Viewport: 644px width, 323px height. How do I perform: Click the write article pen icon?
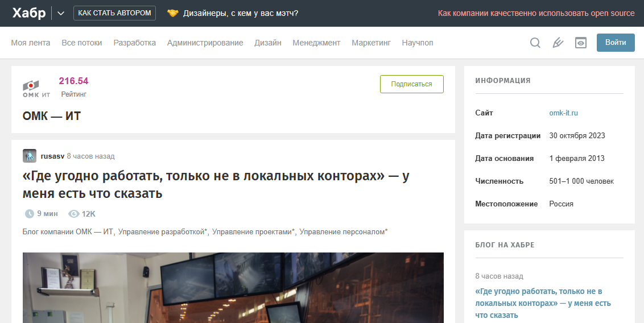click(x=558, y=43)
